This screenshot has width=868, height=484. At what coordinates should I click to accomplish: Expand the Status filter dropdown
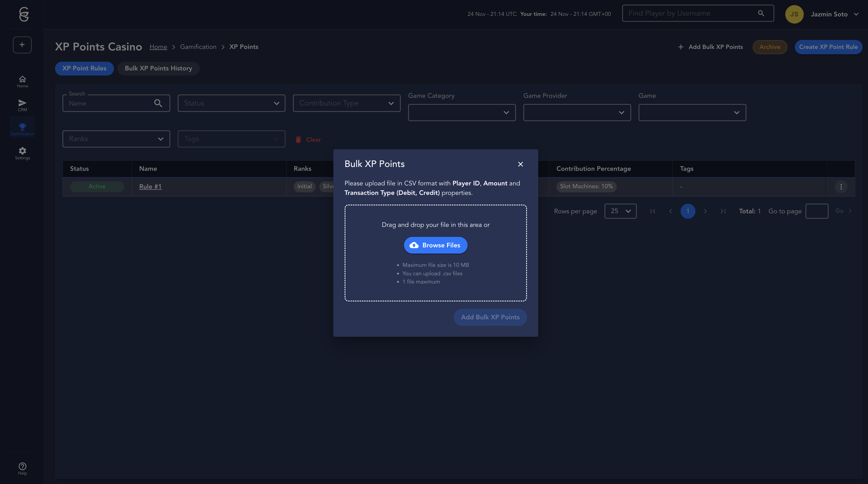(231, 103)
